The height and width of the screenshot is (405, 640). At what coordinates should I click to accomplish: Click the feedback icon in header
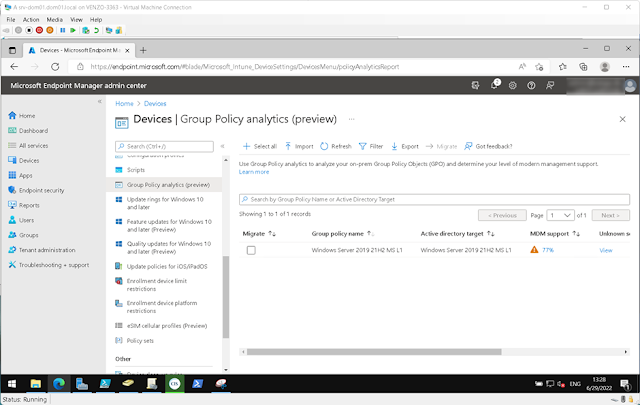(550, 85)
